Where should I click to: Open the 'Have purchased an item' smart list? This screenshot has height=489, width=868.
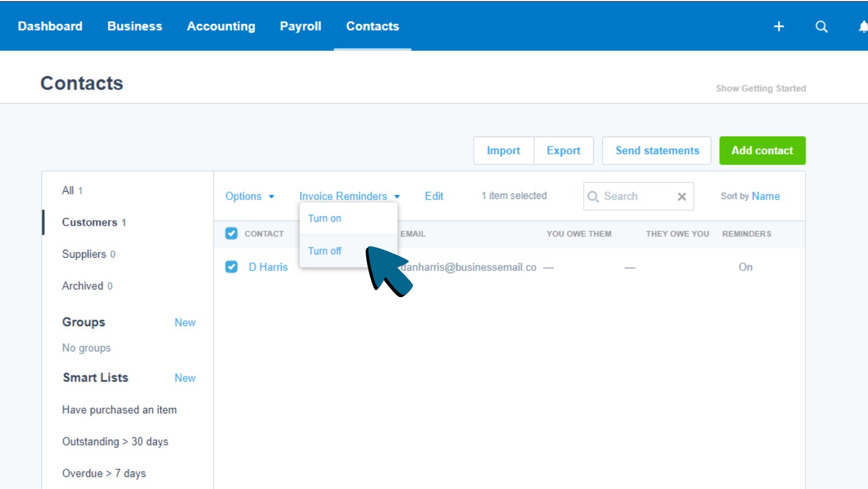pos(120,410)
